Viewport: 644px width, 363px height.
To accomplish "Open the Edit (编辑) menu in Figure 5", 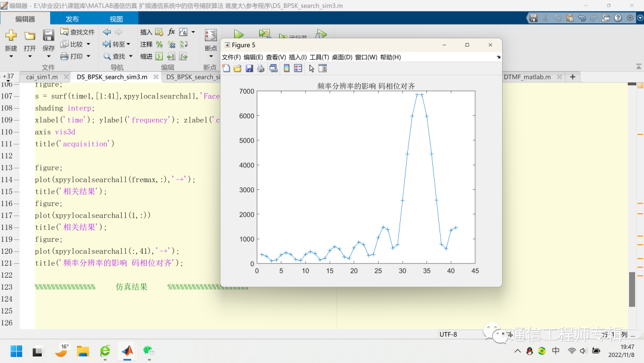I will click(253, 57).
